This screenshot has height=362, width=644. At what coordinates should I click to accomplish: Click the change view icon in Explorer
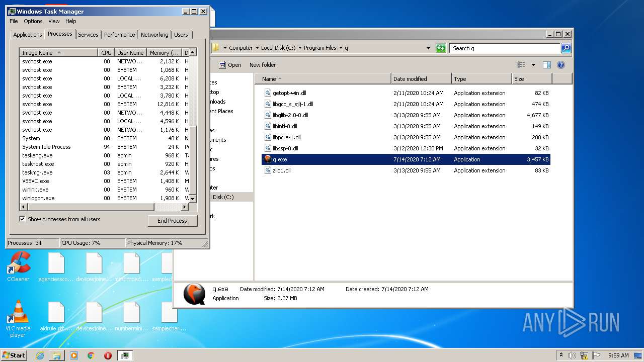point(521,65)
